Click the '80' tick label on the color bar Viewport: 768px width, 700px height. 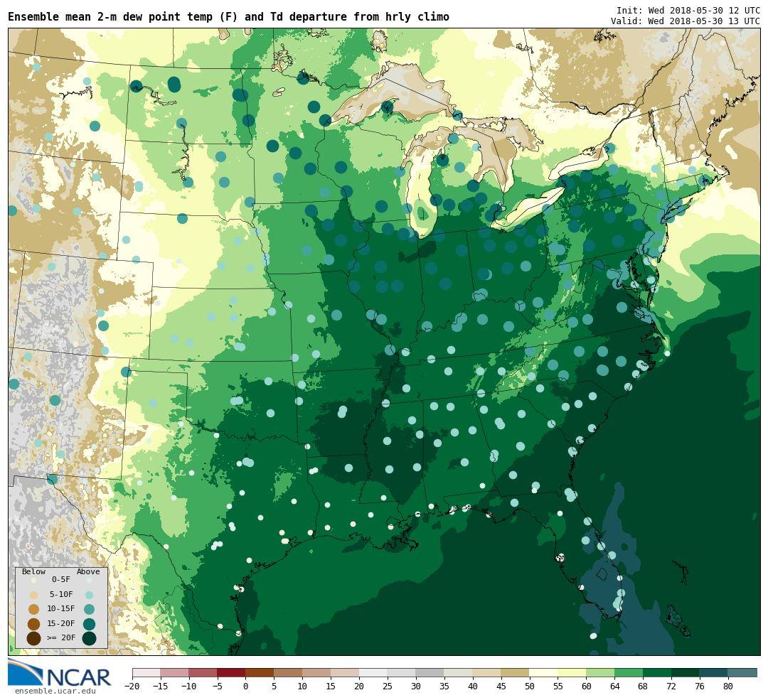coord(729,686)
